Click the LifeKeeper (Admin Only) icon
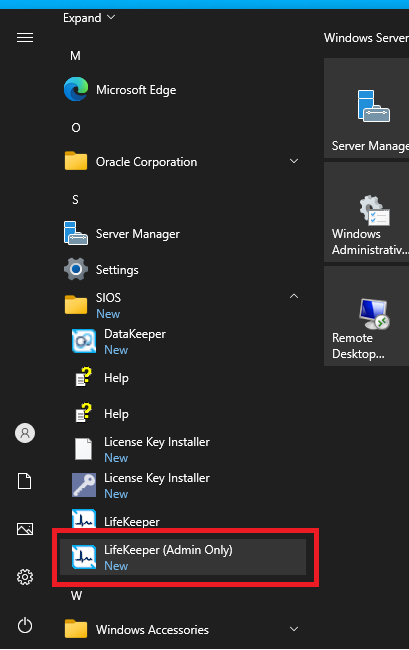The width and height of the screenshot is (409, 650). [x=84, y=557]
